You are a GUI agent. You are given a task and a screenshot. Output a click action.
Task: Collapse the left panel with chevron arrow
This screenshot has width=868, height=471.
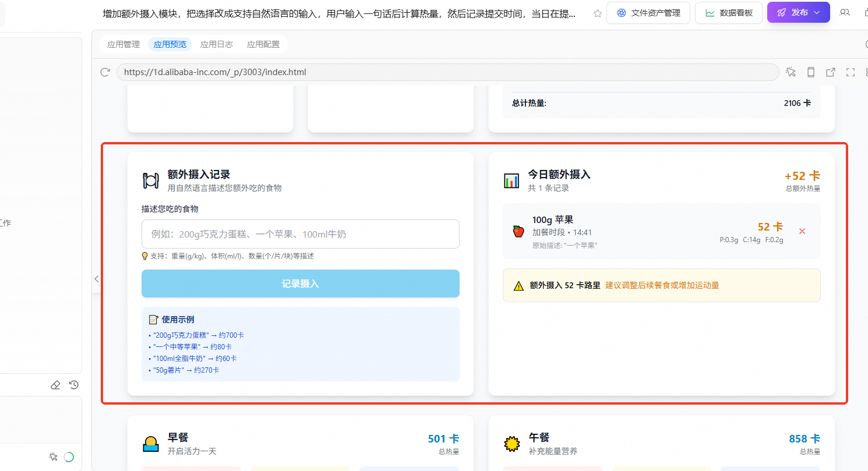tap(97, 279)
